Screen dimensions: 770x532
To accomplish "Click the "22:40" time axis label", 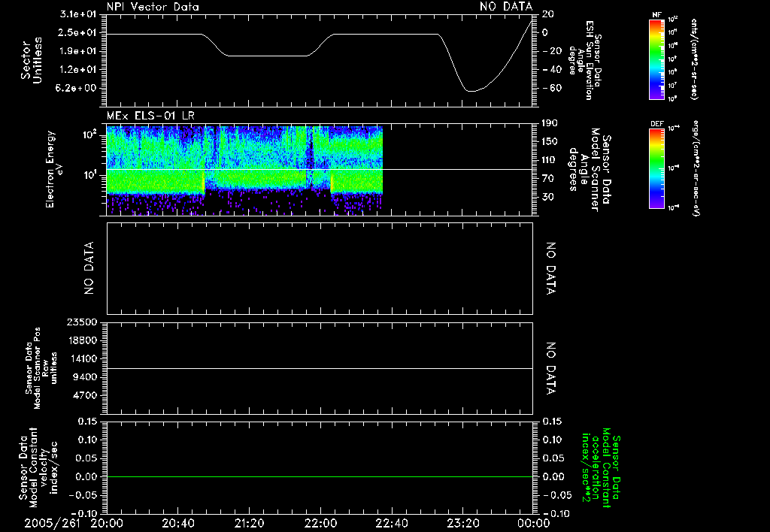I will (391, 523).
